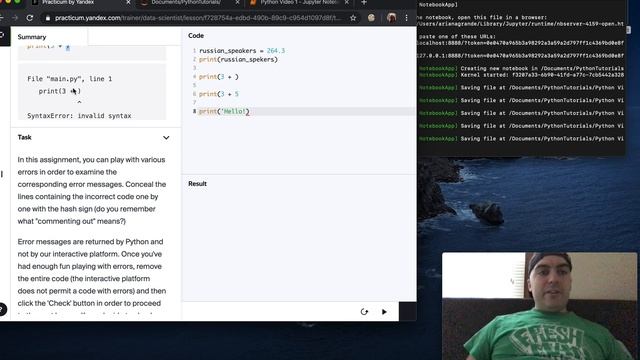Click the help icon at the left edge
Viewport: 640px width, 360px height.
coord(2,309)
